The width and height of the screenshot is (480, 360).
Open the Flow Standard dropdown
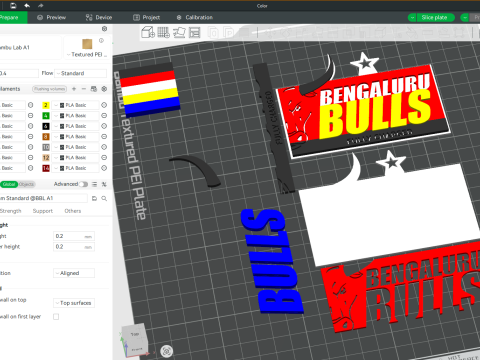(x=80, y=73)
